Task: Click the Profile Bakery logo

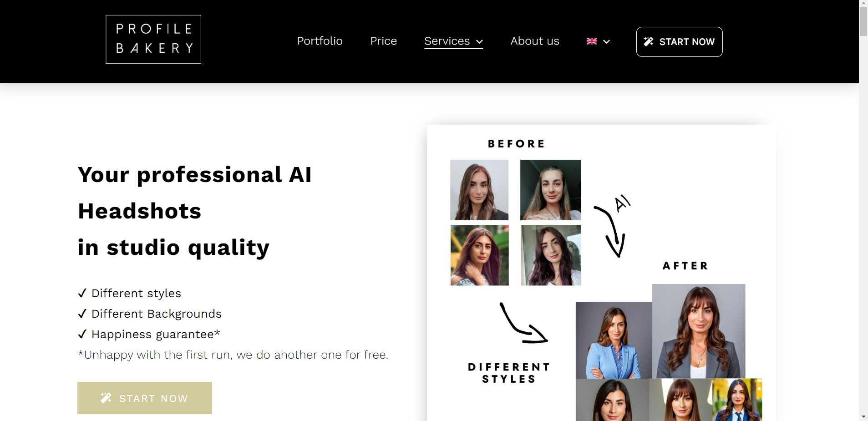Action: [x=153, y=39]
